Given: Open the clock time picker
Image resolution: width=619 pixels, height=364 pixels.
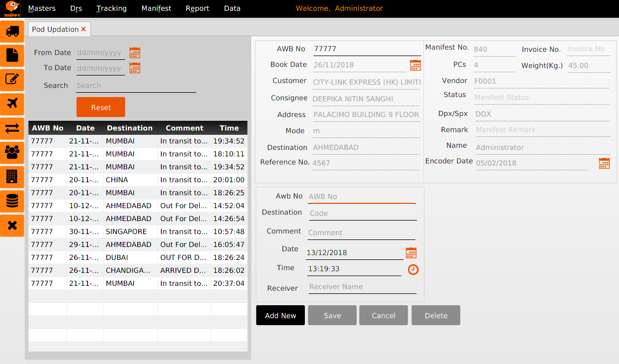Looking at the screenshot, I should point(413,270).
